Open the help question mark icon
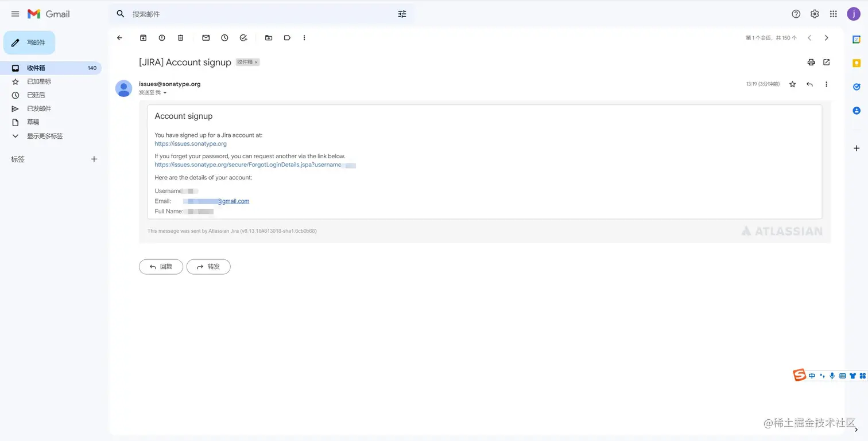Screen dimensions: 868x441 [796, 14]
